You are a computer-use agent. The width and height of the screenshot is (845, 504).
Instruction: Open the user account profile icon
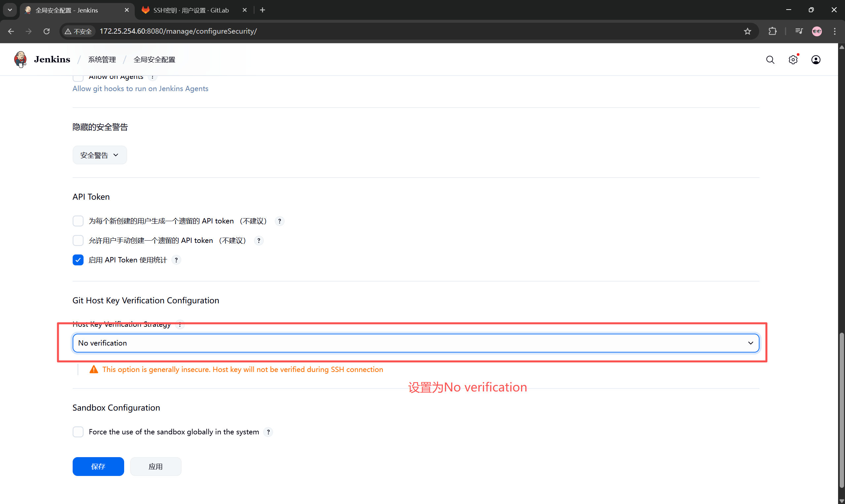point(815,60)
